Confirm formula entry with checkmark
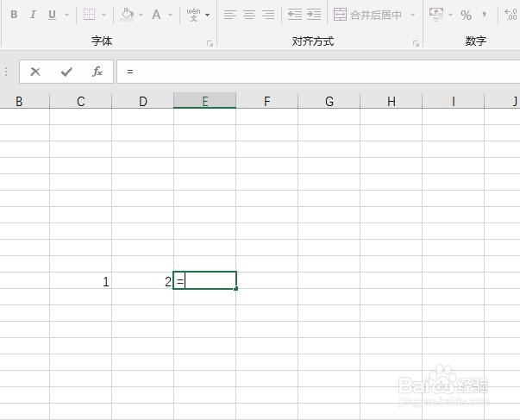520x420 pixels. tap(66, 72)
